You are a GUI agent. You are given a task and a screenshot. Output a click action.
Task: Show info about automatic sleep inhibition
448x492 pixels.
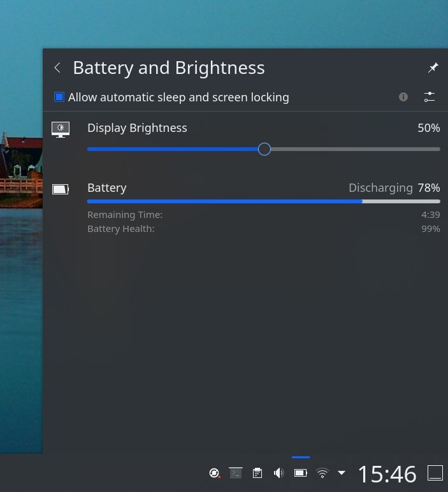point(403,97)
